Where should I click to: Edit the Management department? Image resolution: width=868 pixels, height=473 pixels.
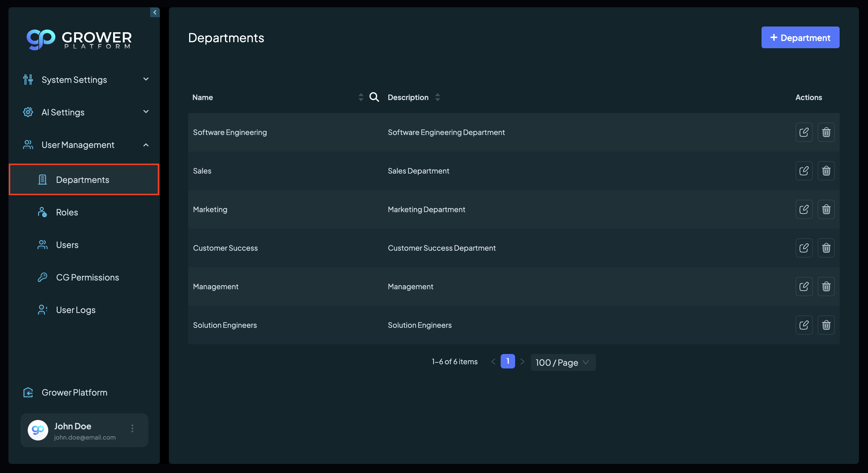(804, 287)
